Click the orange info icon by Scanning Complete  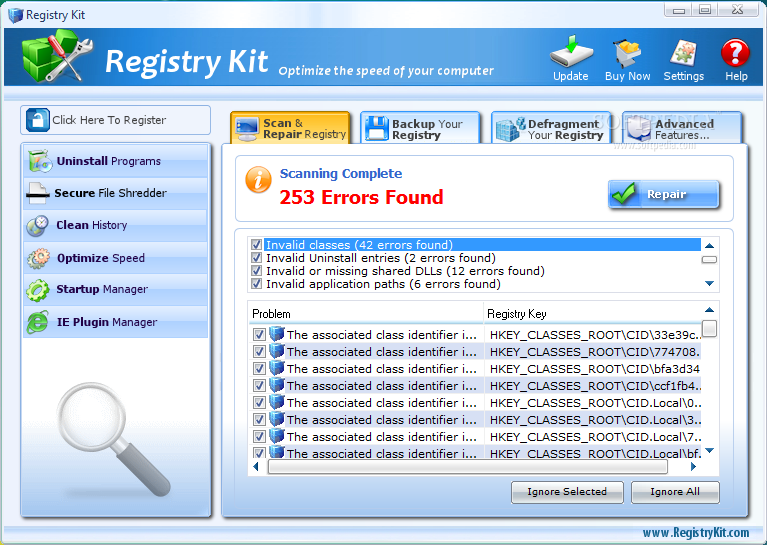(x=258, y=180)
